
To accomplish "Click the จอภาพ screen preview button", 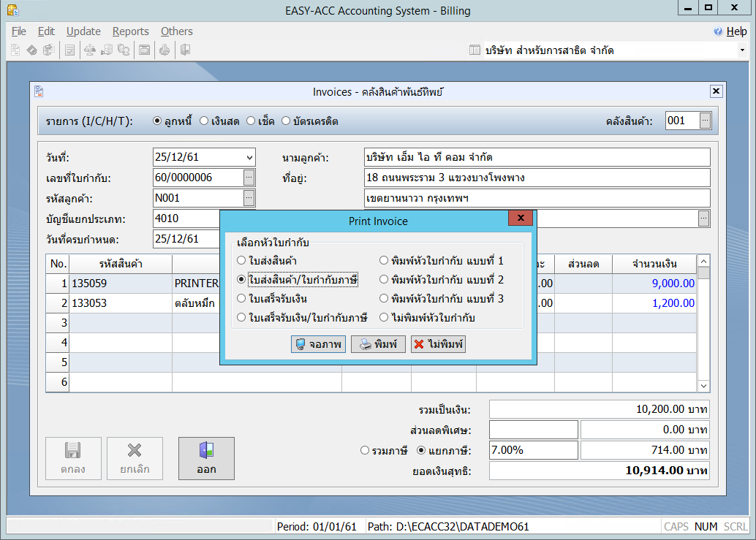I will [x=318, y=344].
